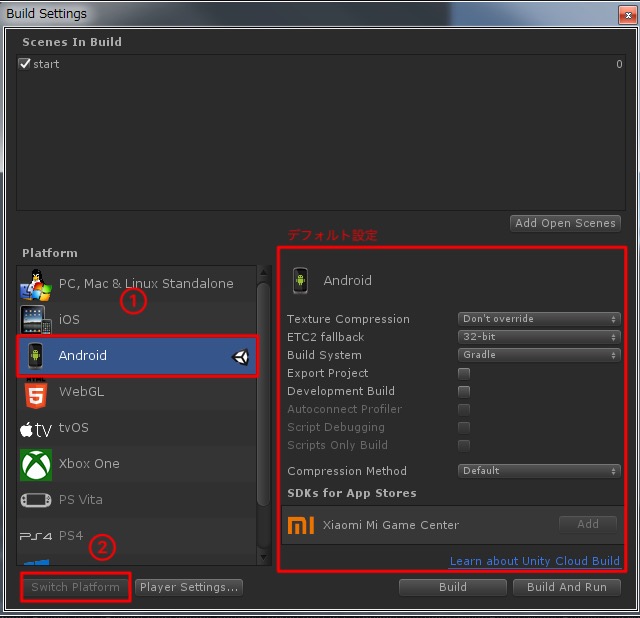Click the Build button
The image size is (640, 618).
pos(453,587)
